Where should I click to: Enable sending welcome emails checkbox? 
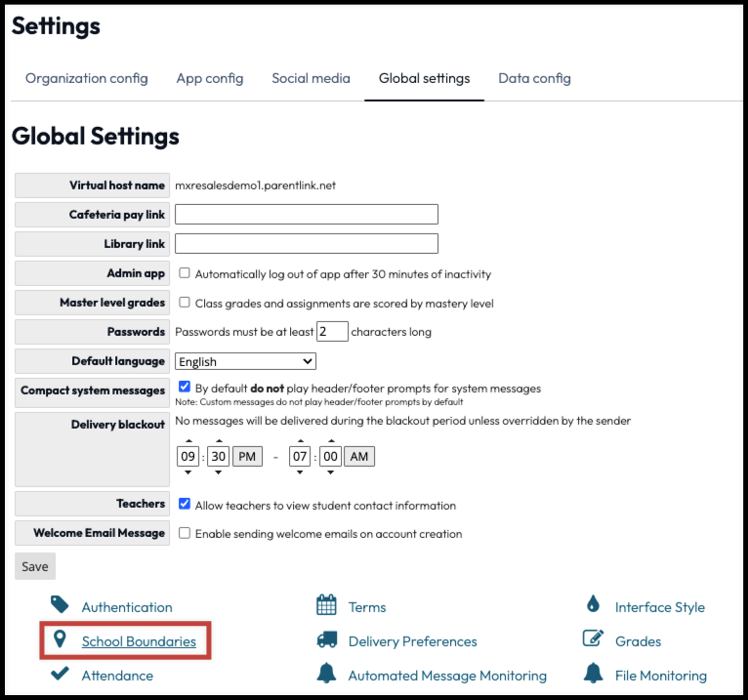[x=185, y=533]
